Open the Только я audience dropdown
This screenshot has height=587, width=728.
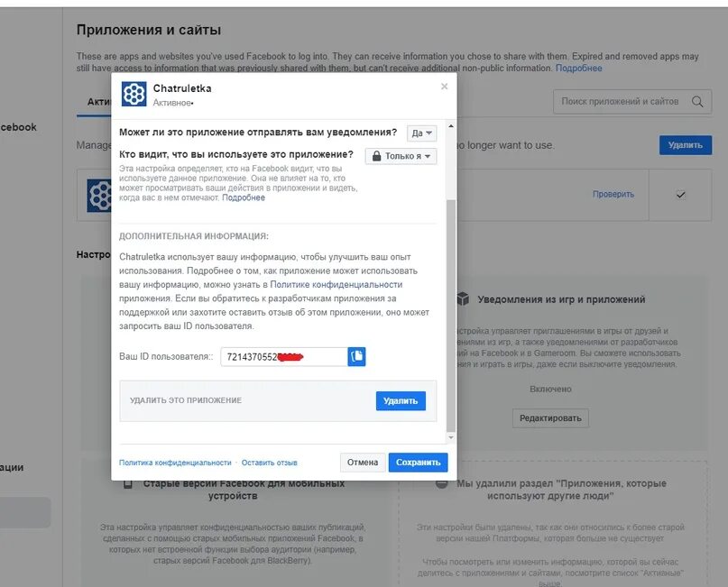pyautogui.click(x=401, y=156)
